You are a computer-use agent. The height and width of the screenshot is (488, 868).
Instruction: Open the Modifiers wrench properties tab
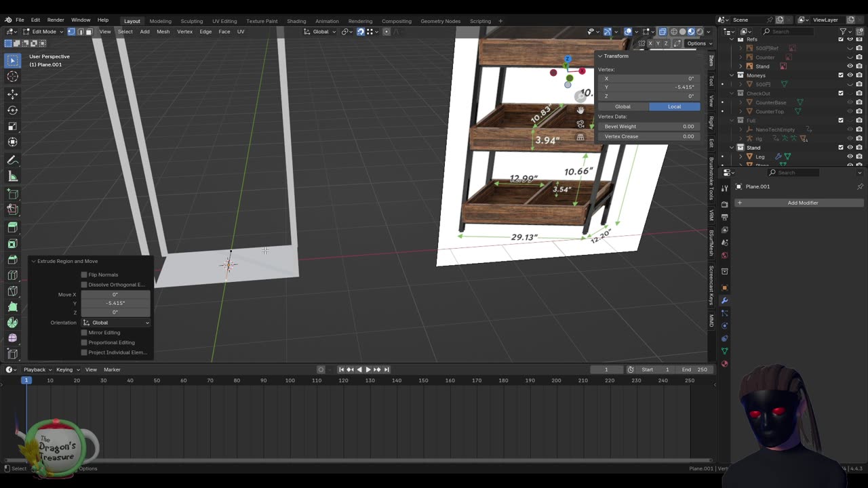(724, 300)
